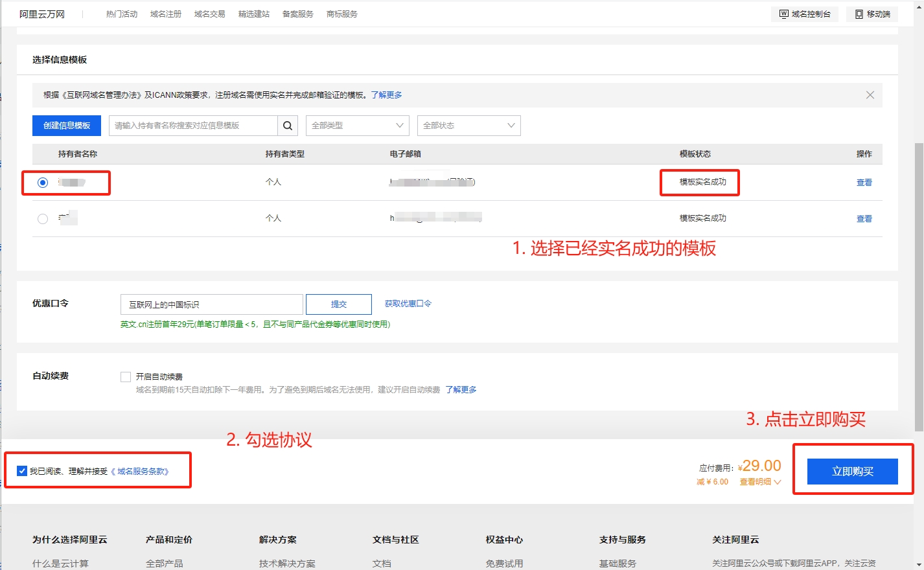Enable the 开启自动续费 checkbox
Image resolution: width=924 pixels, height=570 pixels.
coord(126,376)
